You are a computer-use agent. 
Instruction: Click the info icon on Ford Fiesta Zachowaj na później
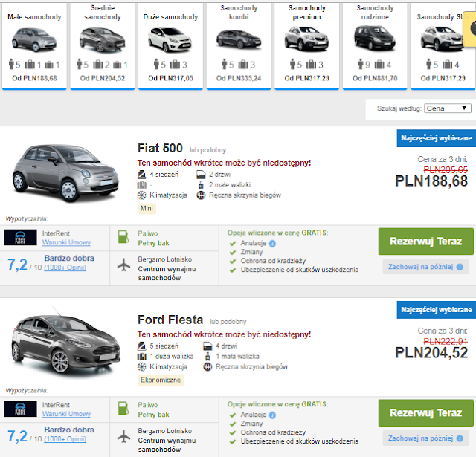point(460,438)
